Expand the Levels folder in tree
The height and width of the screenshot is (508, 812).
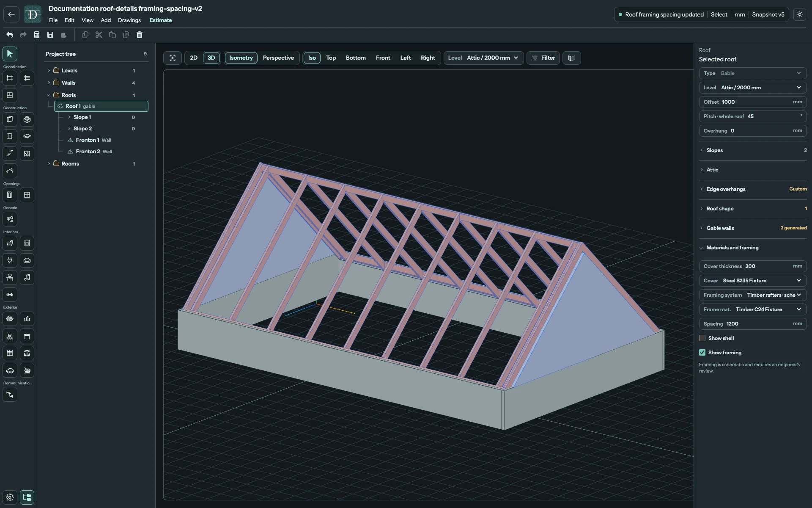point(49,71)
